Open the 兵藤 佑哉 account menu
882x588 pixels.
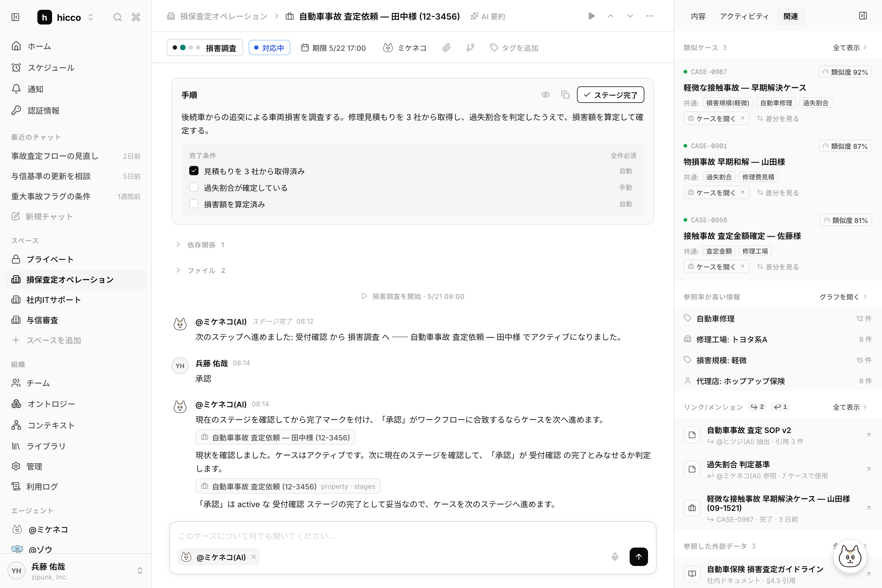click(x=75, y=571)
